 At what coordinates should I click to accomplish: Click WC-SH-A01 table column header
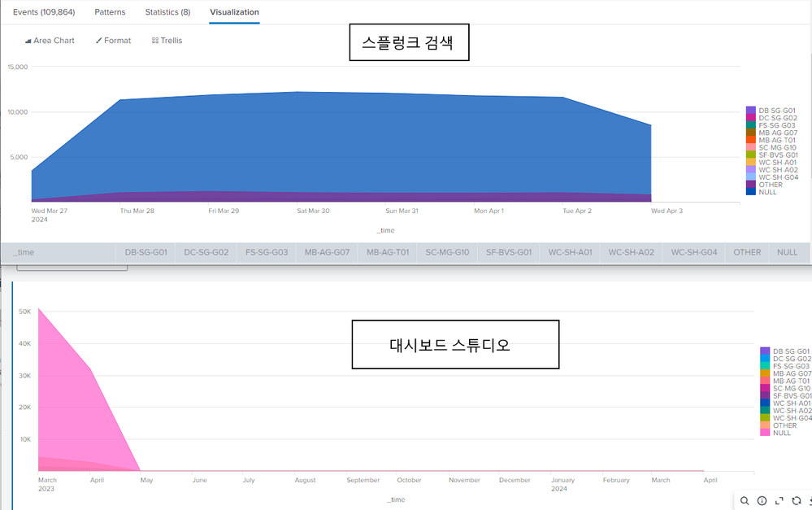point(570,252)
